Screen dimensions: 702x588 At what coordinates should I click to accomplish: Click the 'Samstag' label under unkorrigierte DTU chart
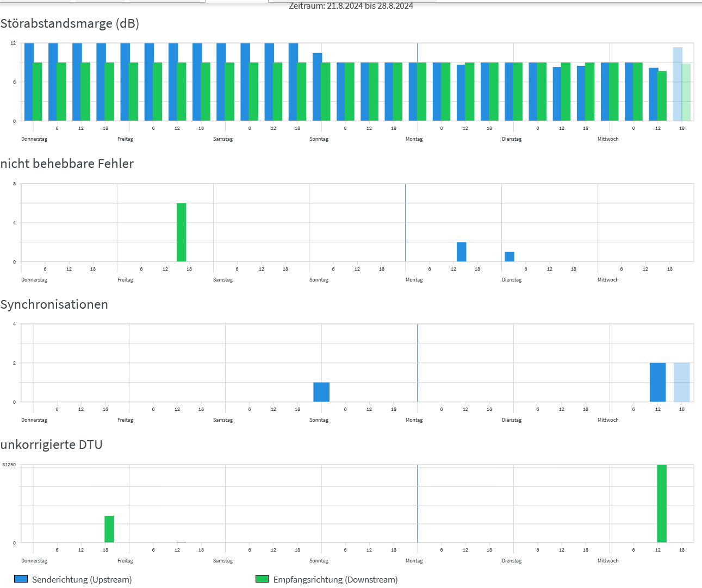[x=223, y=561]
